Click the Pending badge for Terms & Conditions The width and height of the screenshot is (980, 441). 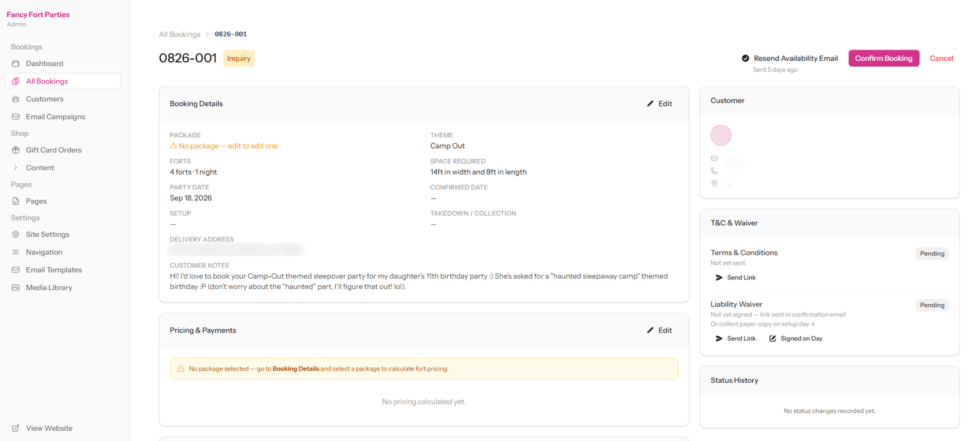tap(932, 254)
